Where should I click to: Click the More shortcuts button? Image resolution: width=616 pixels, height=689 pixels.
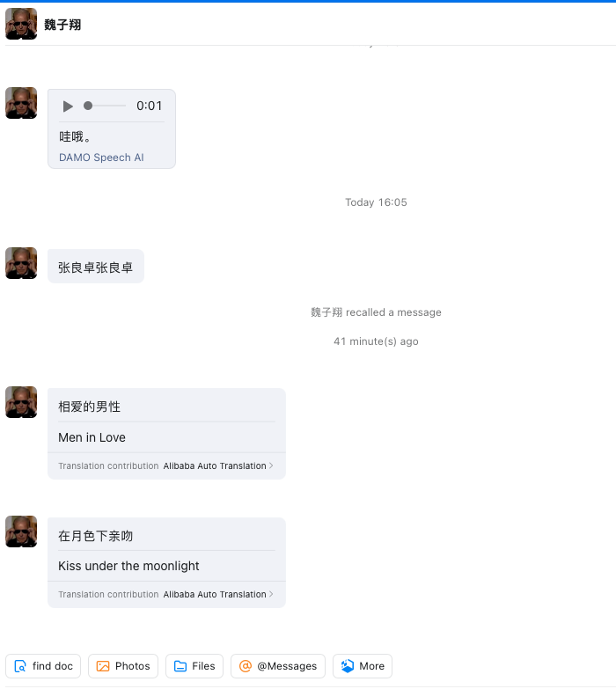(363, 666)
